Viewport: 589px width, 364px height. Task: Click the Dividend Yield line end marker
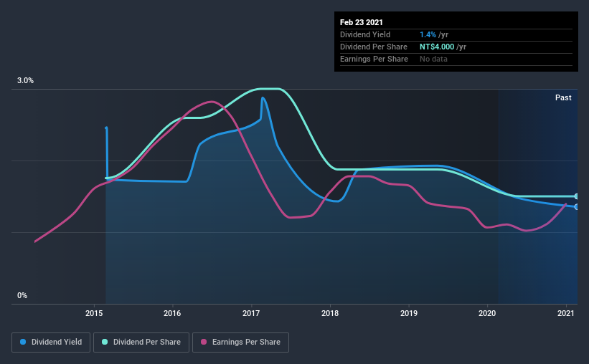577,207
